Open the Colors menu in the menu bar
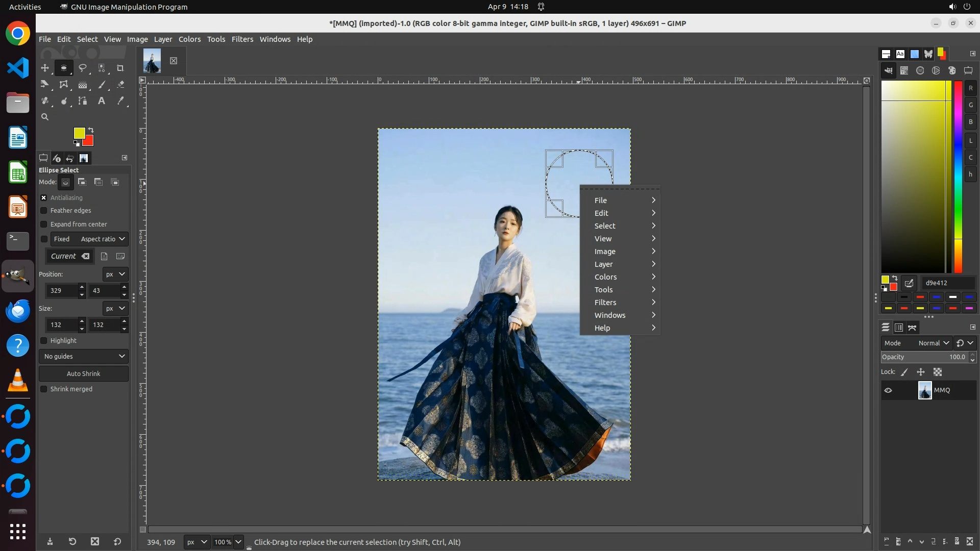This screenshot has height=551, width=980. tap(189, 39)
